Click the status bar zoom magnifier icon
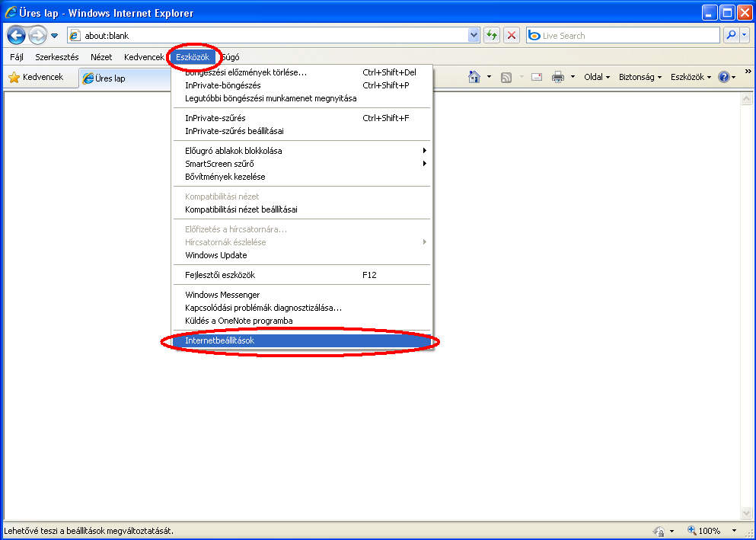Viewport: 756px width, 540px height. (x=692, y=531)
